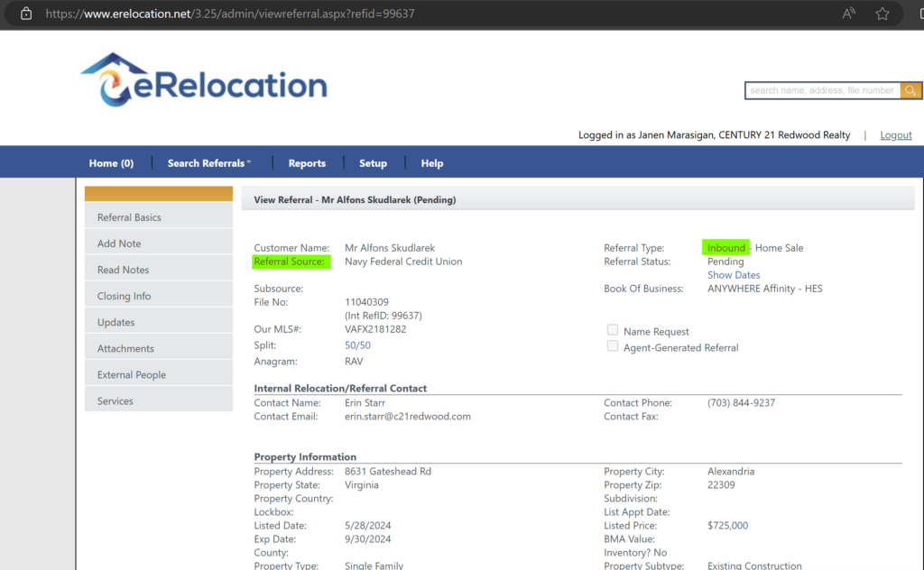Click the File No value 11040309
This screenshot has width=924, height=570.
point(366,302)
